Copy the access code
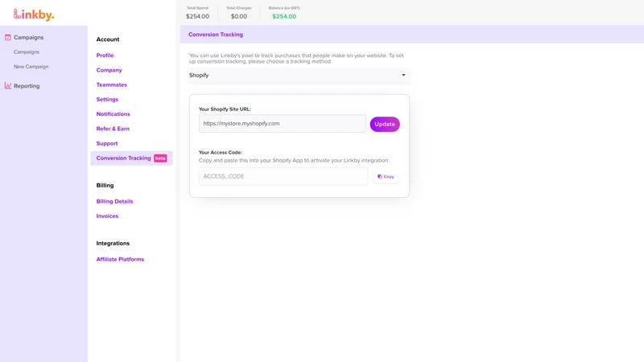This screenshot has width=644, height=362. tap(386, 176)
